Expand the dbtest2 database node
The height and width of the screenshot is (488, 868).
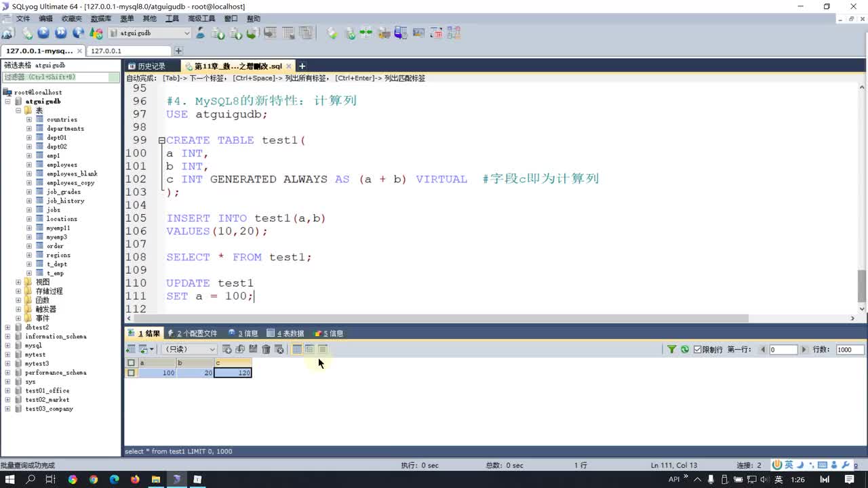(7, 327)
